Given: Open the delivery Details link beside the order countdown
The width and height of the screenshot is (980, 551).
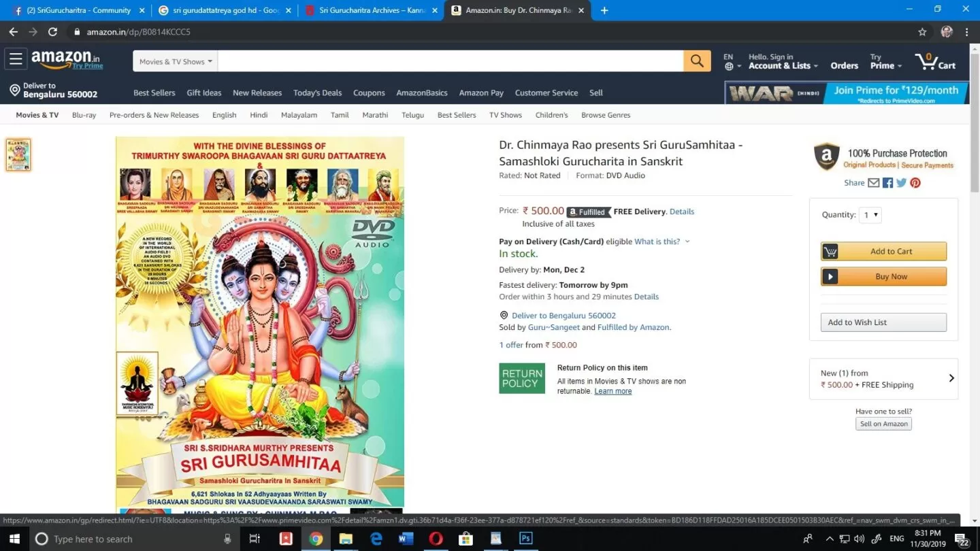Looking at the screenshot, I should 647,297.
